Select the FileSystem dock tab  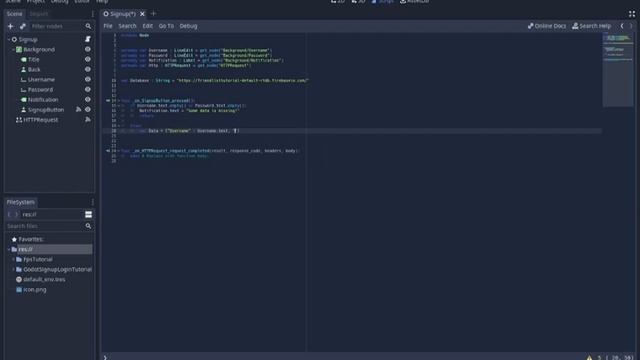coord(20,202)
